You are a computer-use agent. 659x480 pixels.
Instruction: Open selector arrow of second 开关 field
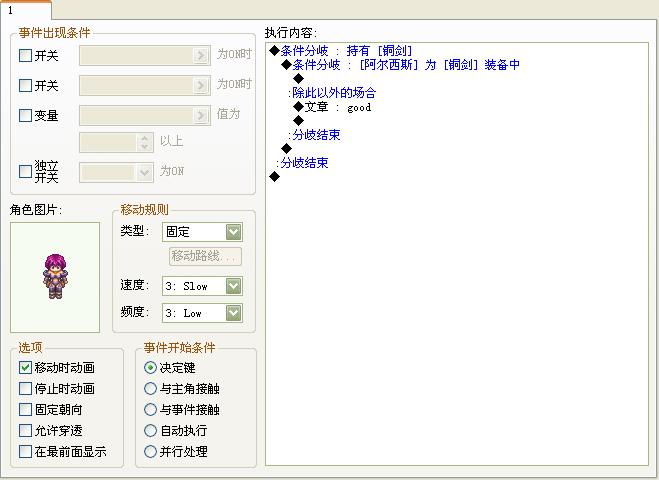tap(201, 86)
